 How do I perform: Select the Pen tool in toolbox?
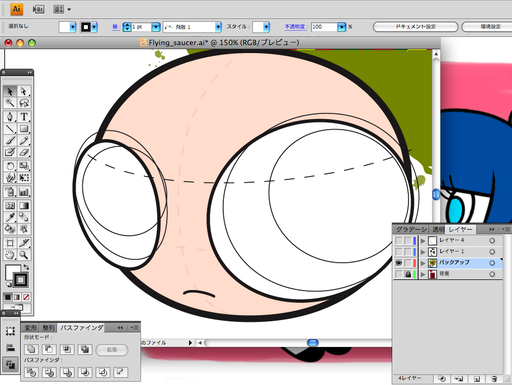click(x=10, y=117)
